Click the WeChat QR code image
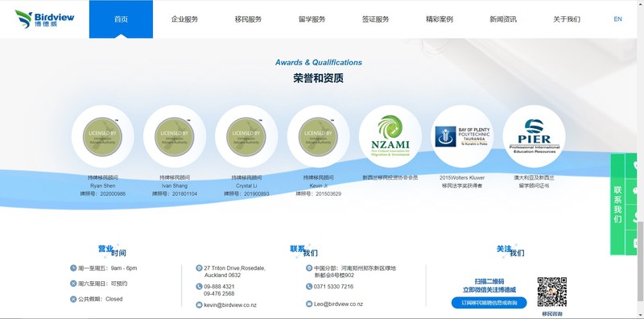The height and width of the screenshot is (319, 644). point(552,292)
